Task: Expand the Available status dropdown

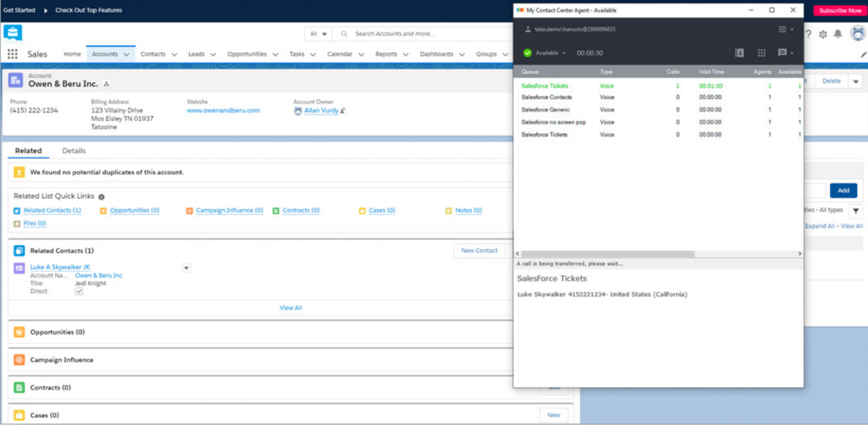Action: pyautogui.click(x=550, y=53)
